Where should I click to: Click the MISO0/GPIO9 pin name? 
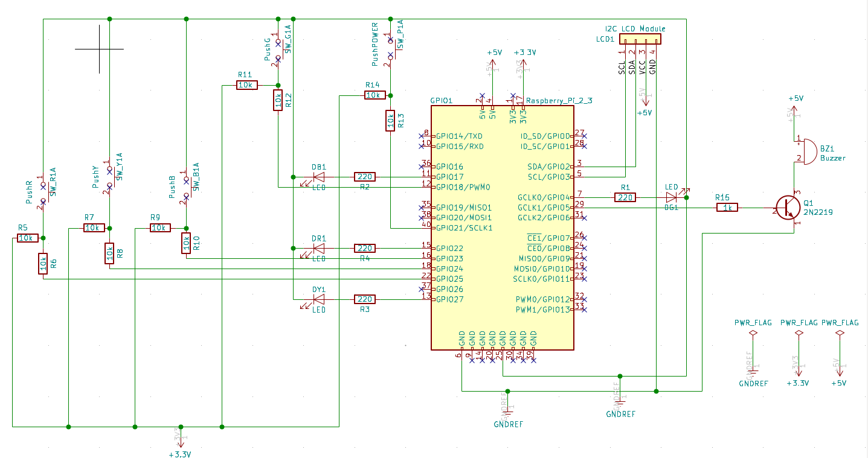pyautogui.click(x=543, y=258)
